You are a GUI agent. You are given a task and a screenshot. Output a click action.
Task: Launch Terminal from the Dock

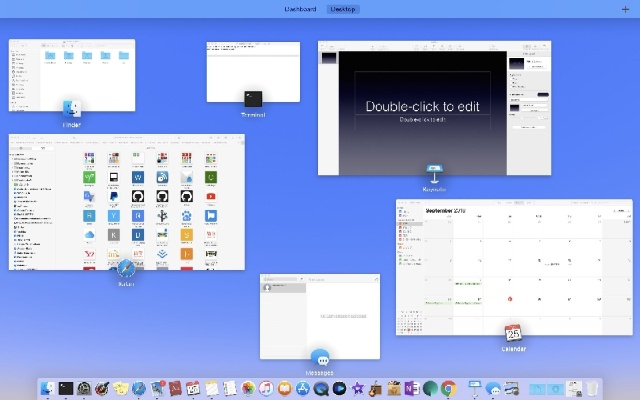tap(67, 388)
